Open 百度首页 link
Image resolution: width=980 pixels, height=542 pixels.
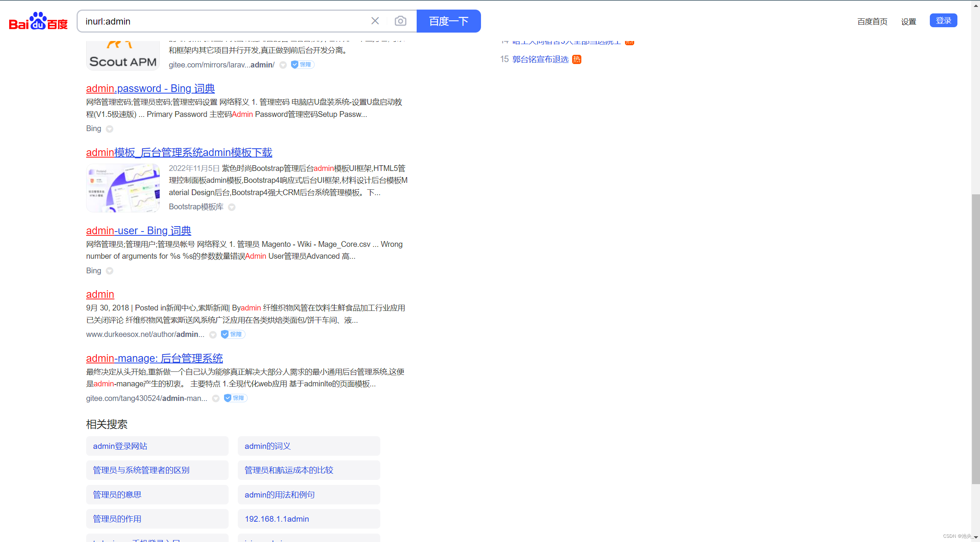pyautogui.click(x=872, y=21)
